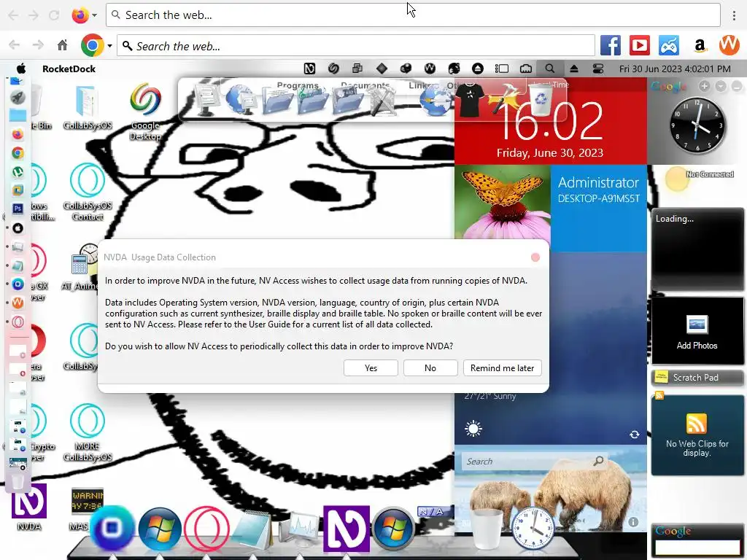Click the No Web Clips for display gadget
The width and height of the screenshot is (747, 560).
pyautogui.click(x=697, y=435)
